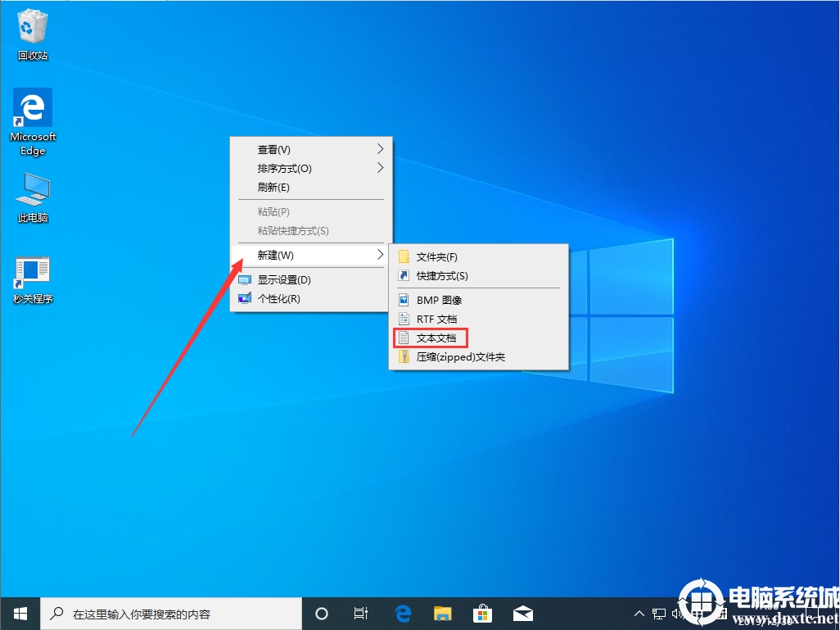Viewport: 840px width, 630px height.
Task: Create a new 文本文档 from the submenu
Action: 436,338
